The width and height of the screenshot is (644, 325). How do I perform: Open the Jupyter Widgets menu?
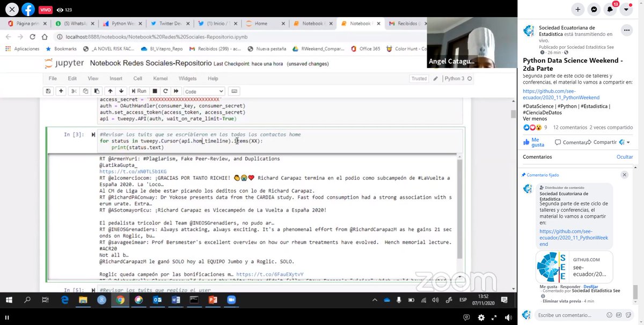coord(188,78)
